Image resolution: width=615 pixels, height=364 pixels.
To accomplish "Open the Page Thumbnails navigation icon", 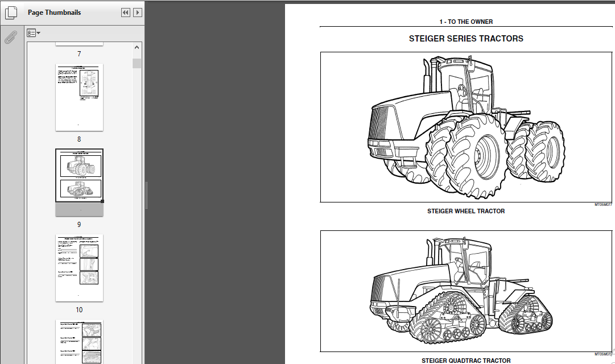I will tap(11, 13).
